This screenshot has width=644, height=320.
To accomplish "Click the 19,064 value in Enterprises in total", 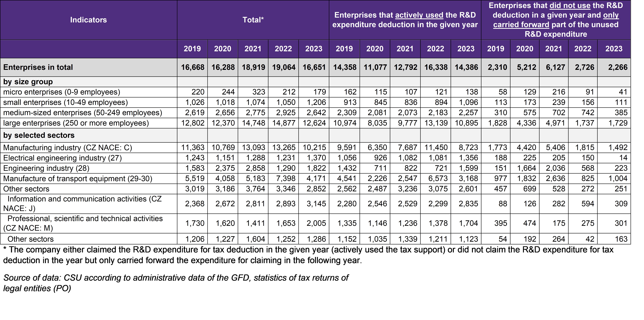I will 284,67.
